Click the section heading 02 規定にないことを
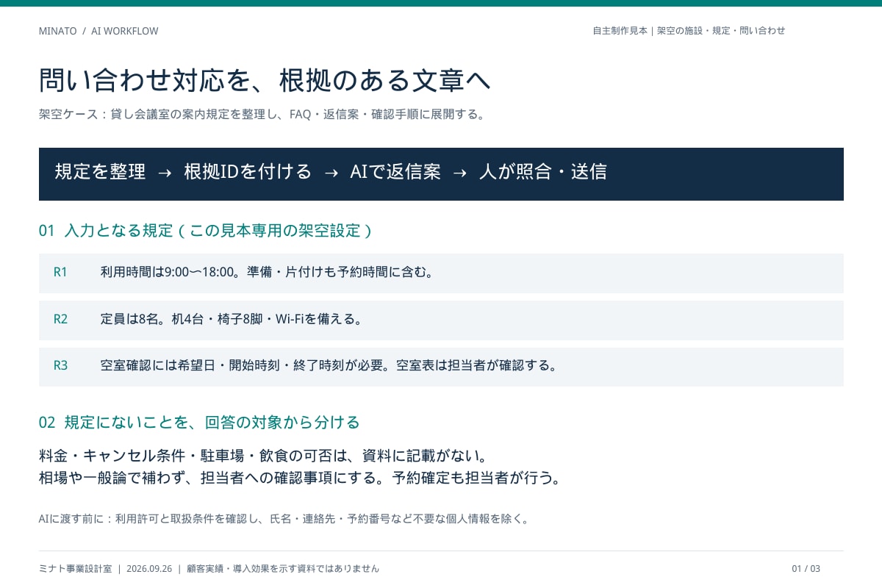This screenshot has height=588, width=882. [199, 423]
